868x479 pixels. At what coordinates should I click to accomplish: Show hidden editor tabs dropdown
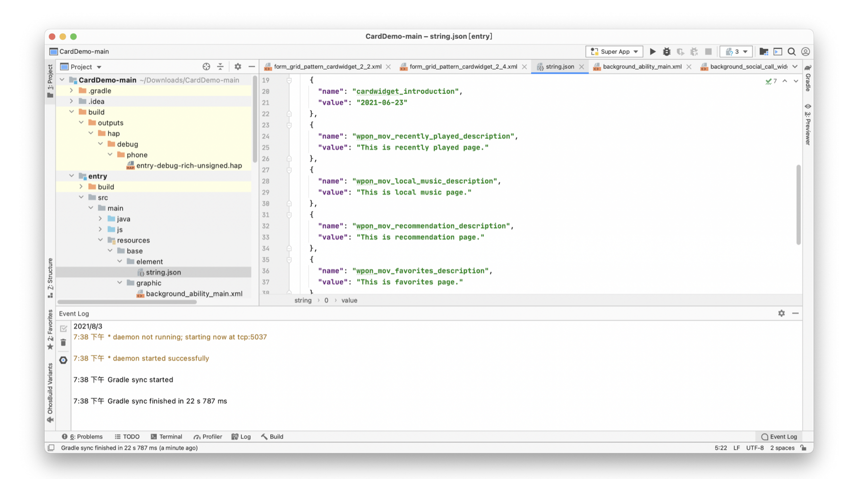point(795,66)
